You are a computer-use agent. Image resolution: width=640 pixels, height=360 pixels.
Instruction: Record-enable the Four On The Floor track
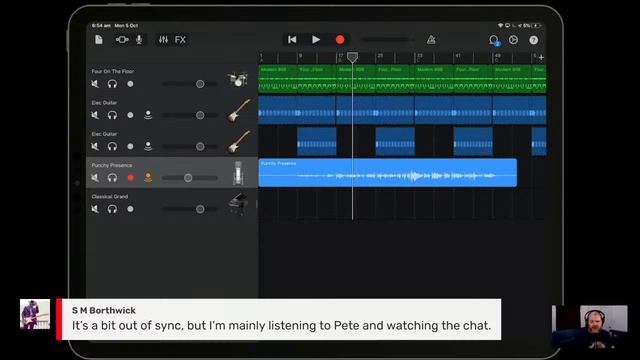pyautogui.click(x=130, y=84)
